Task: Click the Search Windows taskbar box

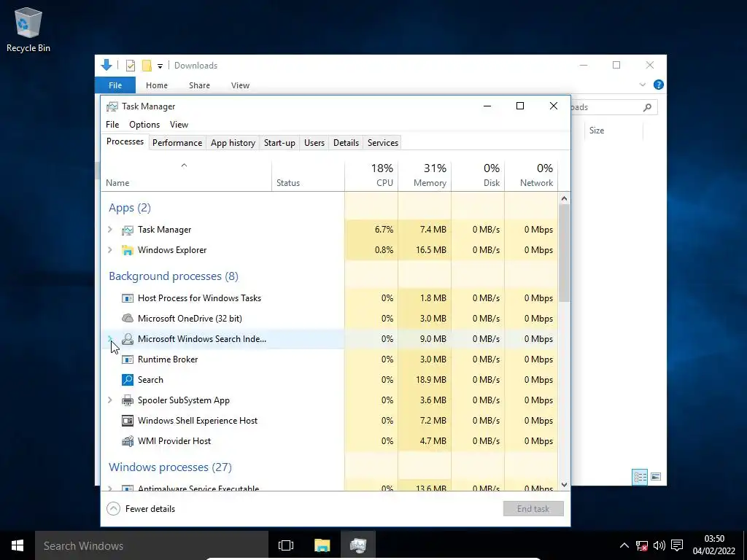Action: (x=152, y=545)
